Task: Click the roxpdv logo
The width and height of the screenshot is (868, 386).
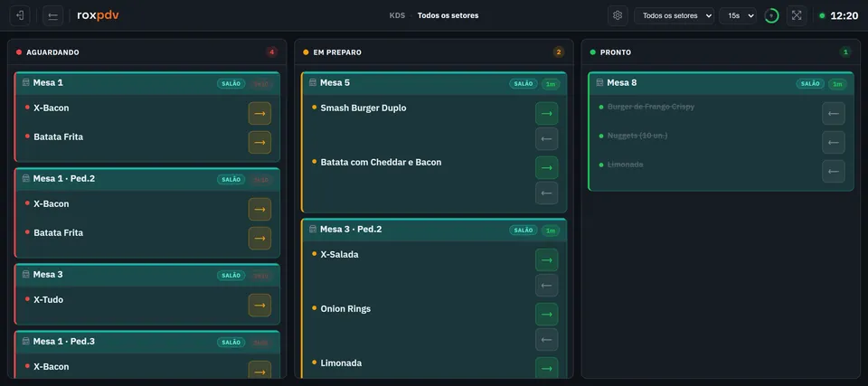Action: click(x=98, y=15)
